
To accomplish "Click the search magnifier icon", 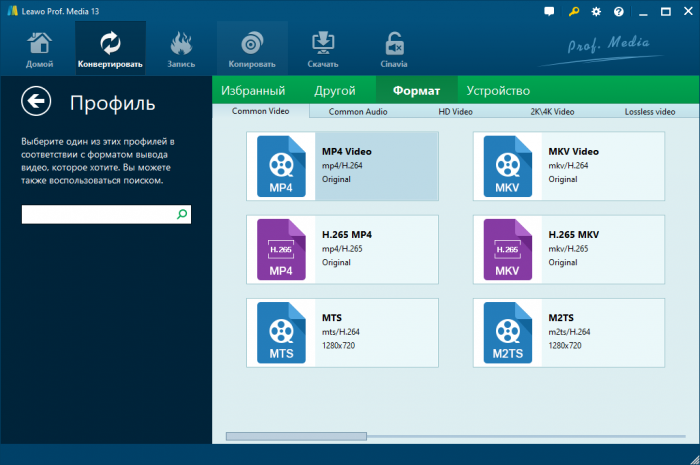I will 182,214.
